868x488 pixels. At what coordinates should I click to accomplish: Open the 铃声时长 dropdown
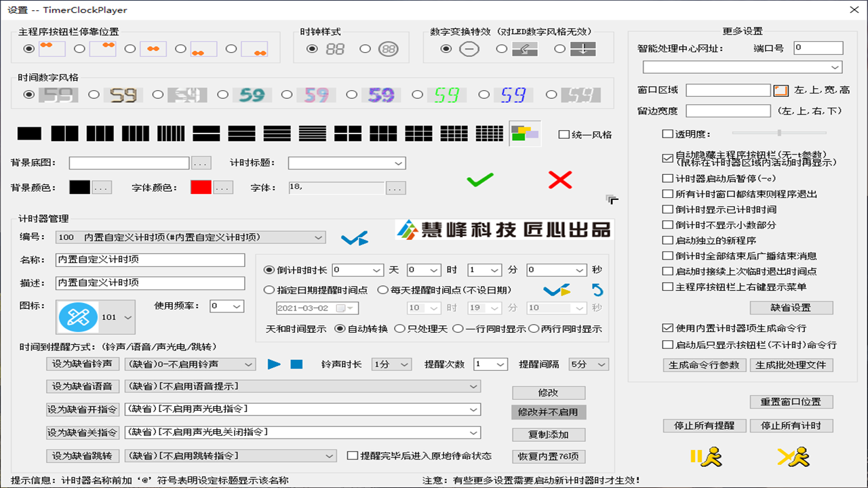pos(391,364)
